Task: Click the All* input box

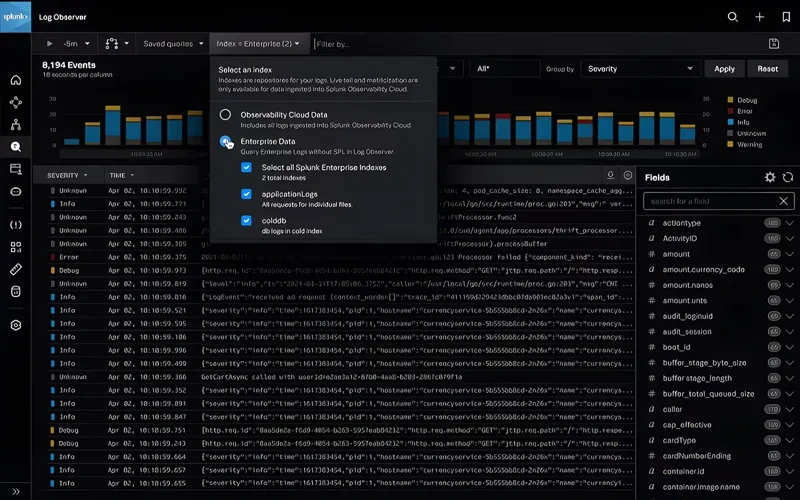Action: (505, 69)
